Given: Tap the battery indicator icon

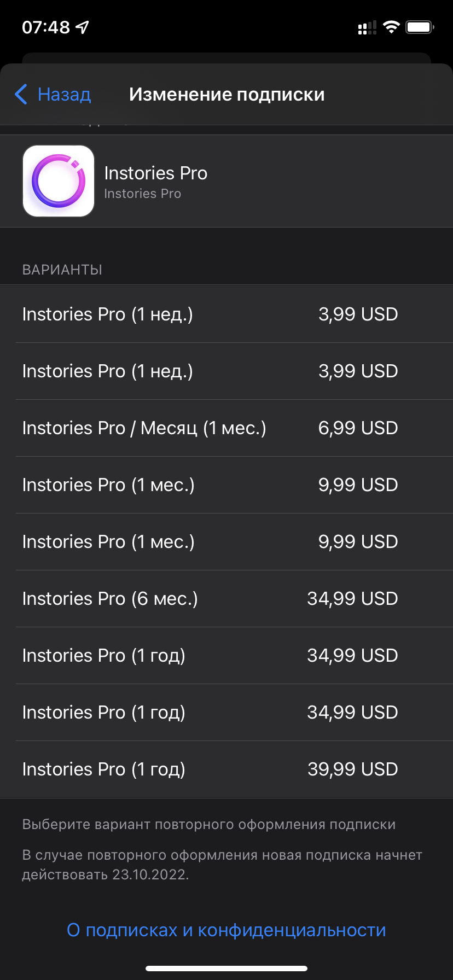Looking at the screenshot, I should coord(420,27).
